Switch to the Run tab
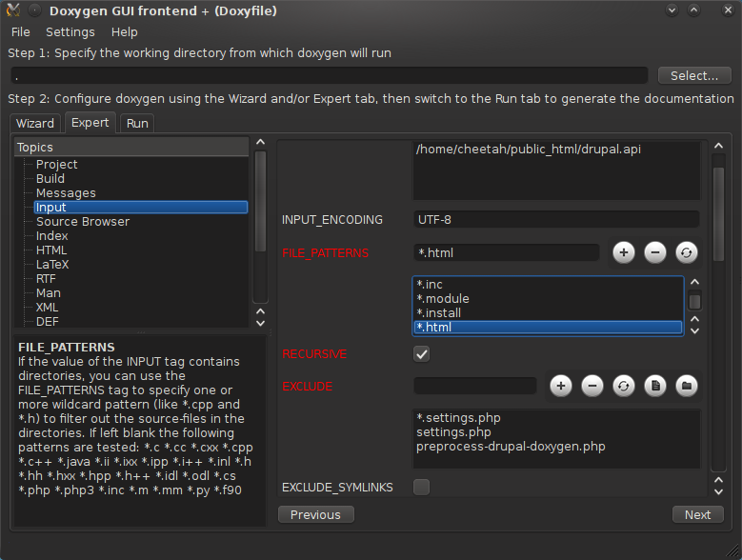The height and width of the screenshot is (560, 742). pos(137,124)
